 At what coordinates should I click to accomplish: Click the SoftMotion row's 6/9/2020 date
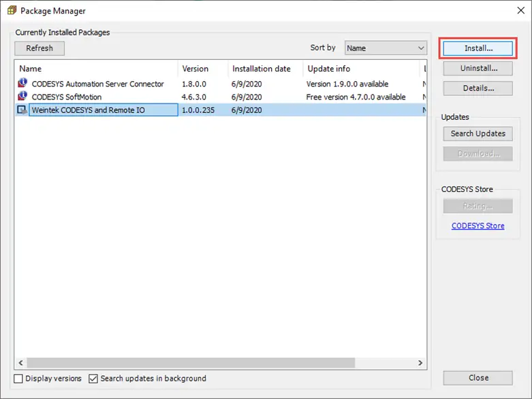247,97
